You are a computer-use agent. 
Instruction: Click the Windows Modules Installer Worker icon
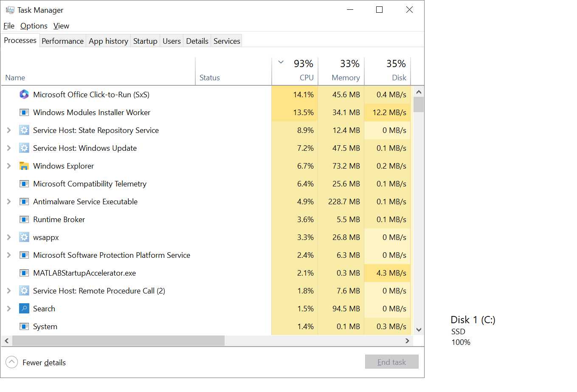[24, 112]
